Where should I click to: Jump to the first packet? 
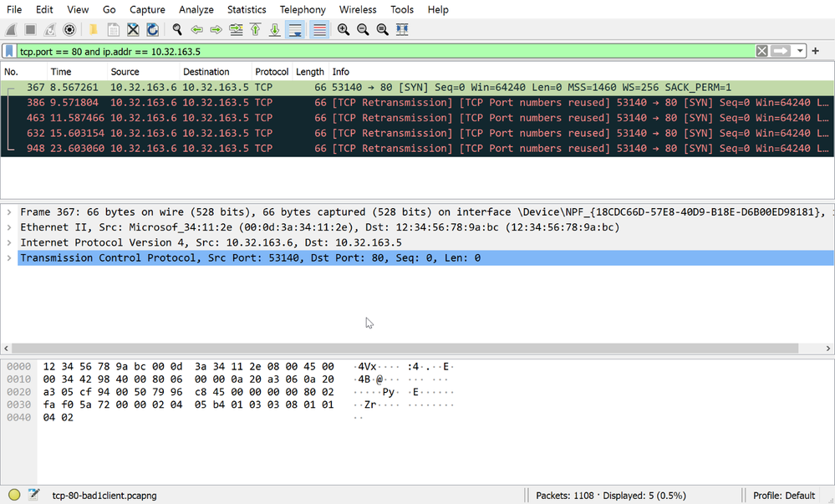(256, 30)
